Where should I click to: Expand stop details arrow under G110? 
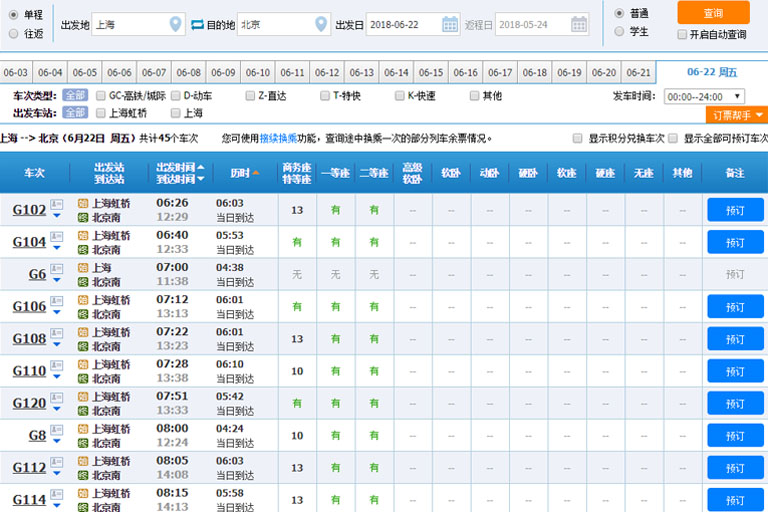tap(57, 377)
